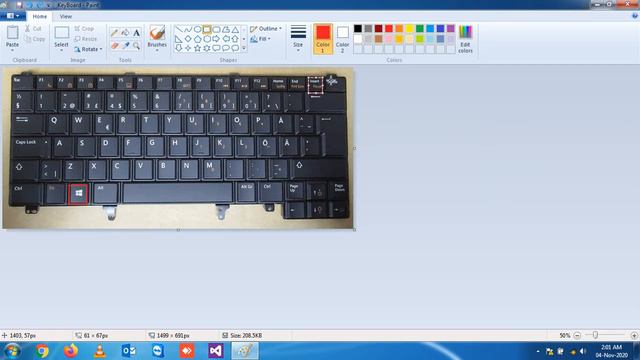Choose the Rectangle shape
This screenshot has width=640, height=360.
[207, 29]
